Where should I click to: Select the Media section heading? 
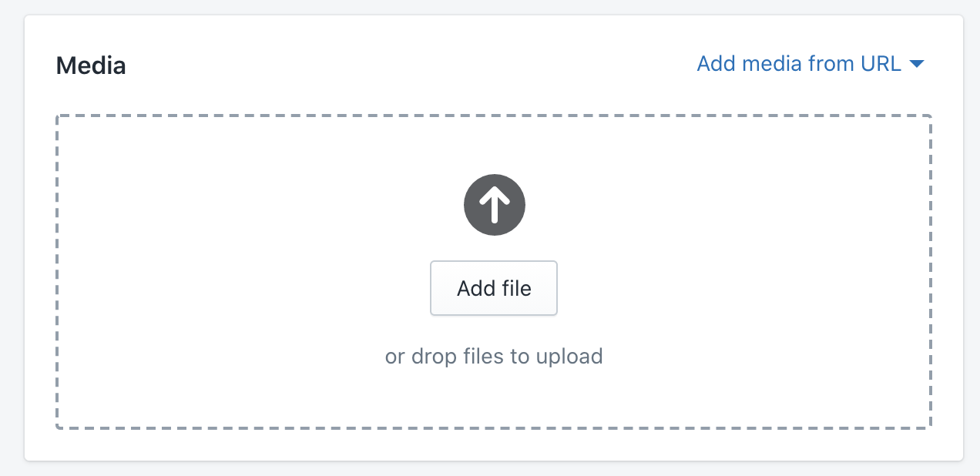(91, 65)
